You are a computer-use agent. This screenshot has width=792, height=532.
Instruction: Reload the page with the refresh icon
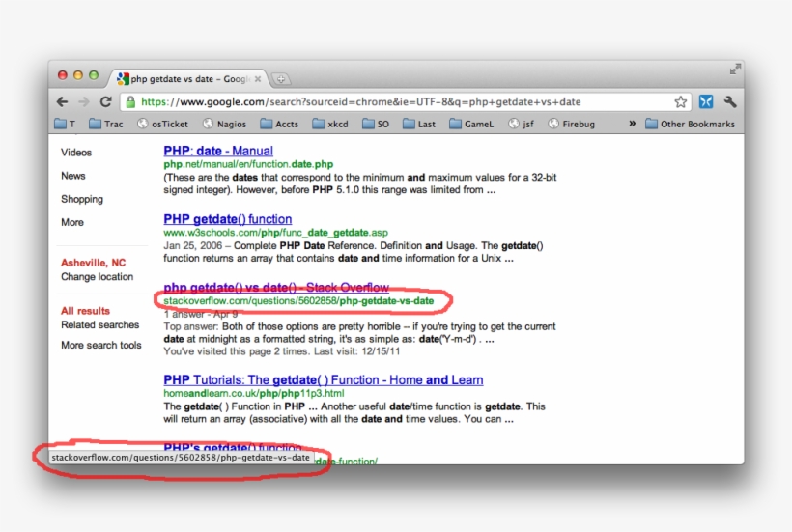click(x=105, y=102)
